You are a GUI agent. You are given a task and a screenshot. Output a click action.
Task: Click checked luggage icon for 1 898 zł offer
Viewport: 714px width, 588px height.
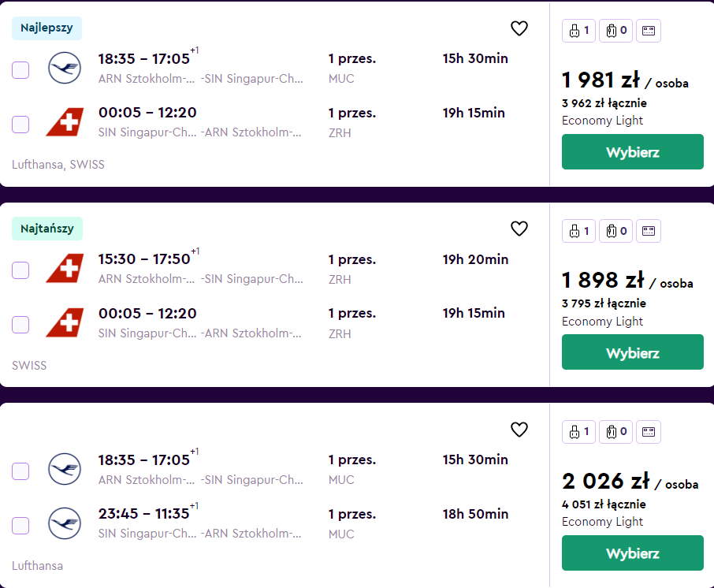[x=615, y=231]
